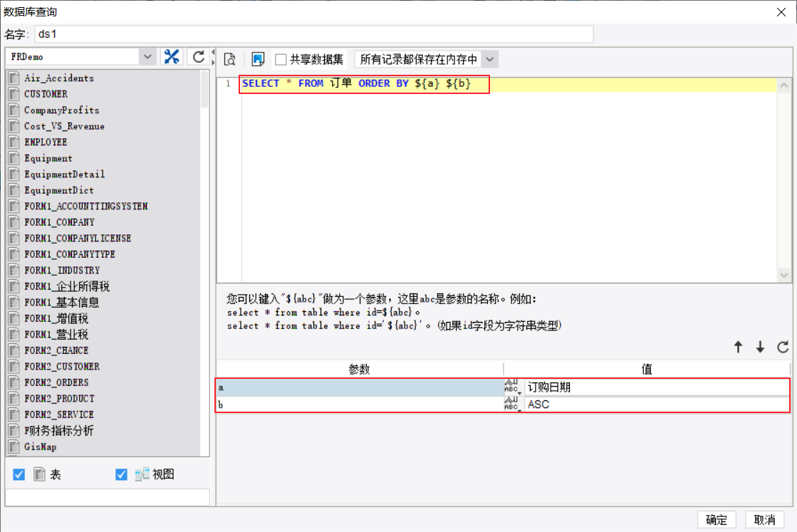The image size is (797, 532).
Task: Select the Cost_VS_Revenue table
Action: tap(64, 127)
